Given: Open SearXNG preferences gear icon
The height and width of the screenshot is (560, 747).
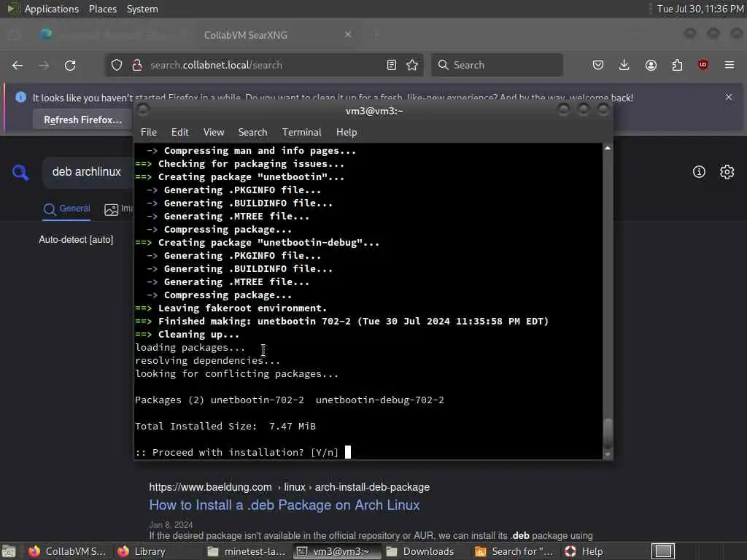Looking at the screenshot, I should pyautogui.click(x=727, y=172).
